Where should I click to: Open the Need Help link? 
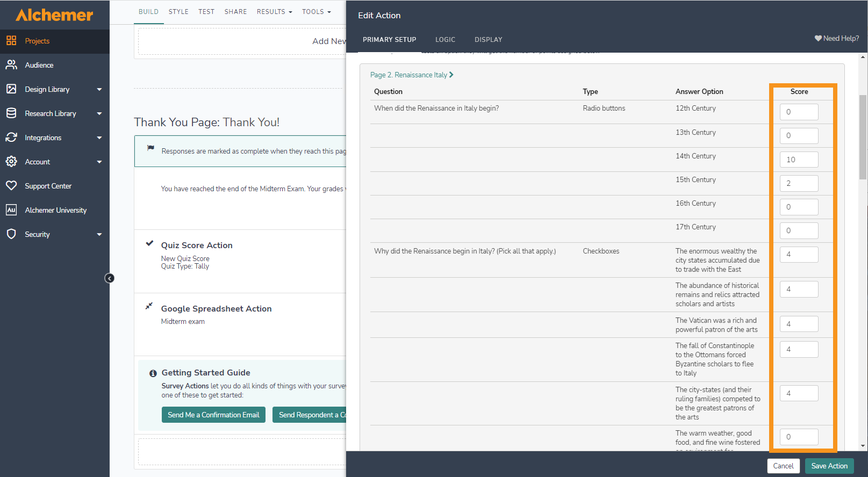click(836, 39)
